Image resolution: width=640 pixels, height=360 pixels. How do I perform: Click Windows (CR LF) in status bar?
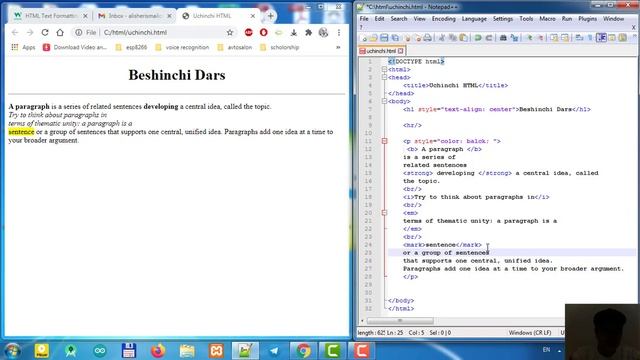530,333
